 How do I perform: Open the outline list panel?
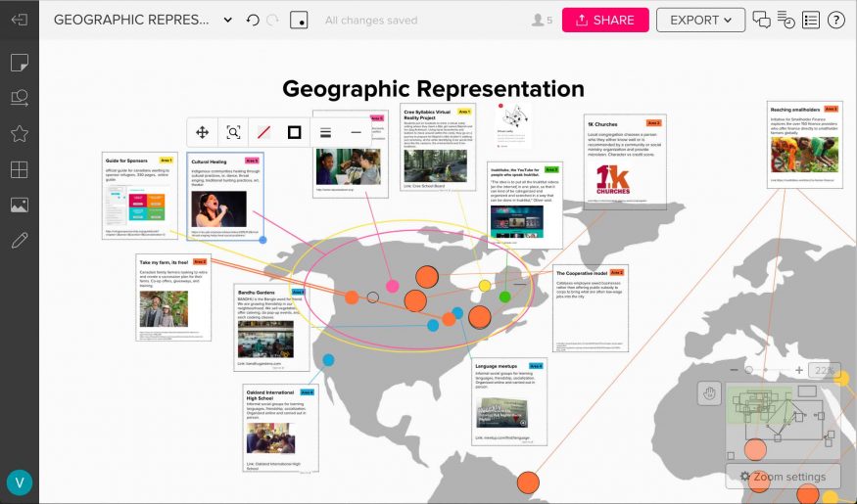811,20
